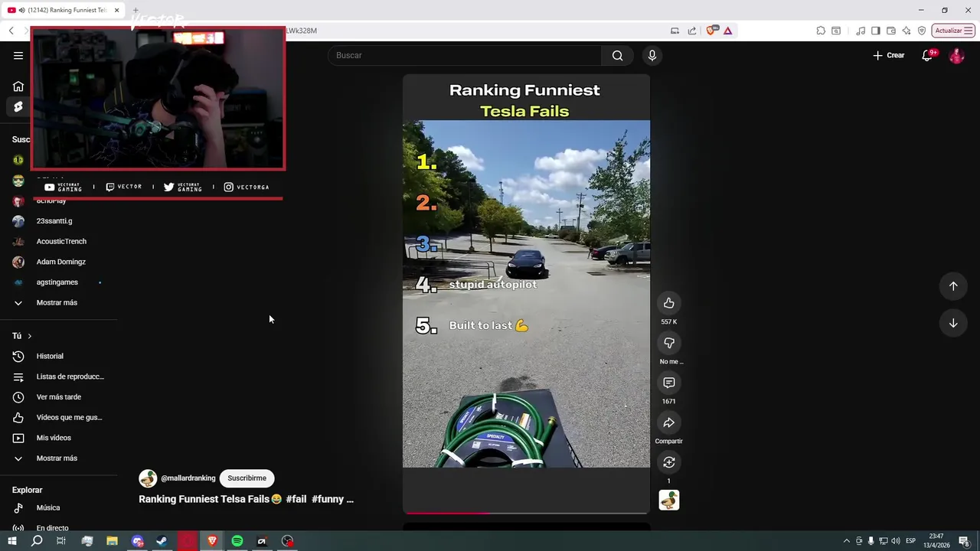The width and height of the screenshot is (980, 551).
Task: Open account avatar menu
Action: (x=956, y=55)
